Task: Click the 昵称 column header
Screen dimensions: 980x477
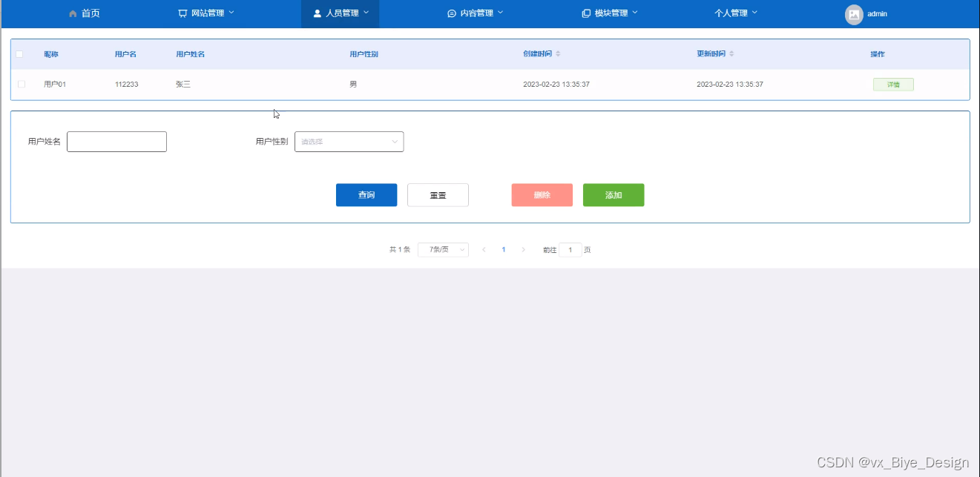Action: coord(51,54)
